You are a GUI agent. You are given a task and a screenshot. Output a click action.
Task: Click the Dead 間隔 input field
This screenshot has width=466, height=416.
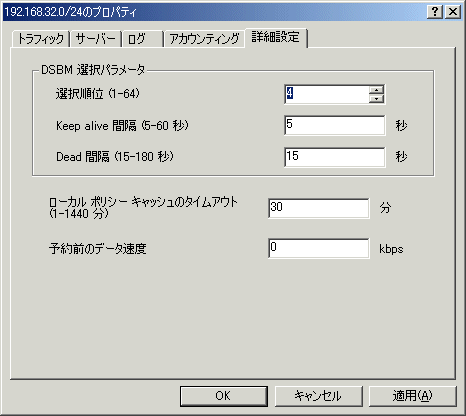[x=335, y=157]
